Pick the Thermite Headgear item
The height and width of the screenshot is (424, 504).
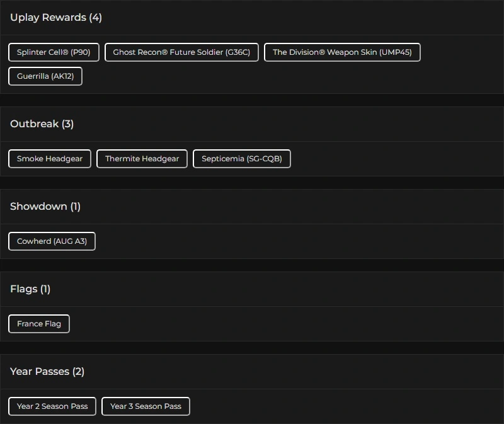coord(142,159)
